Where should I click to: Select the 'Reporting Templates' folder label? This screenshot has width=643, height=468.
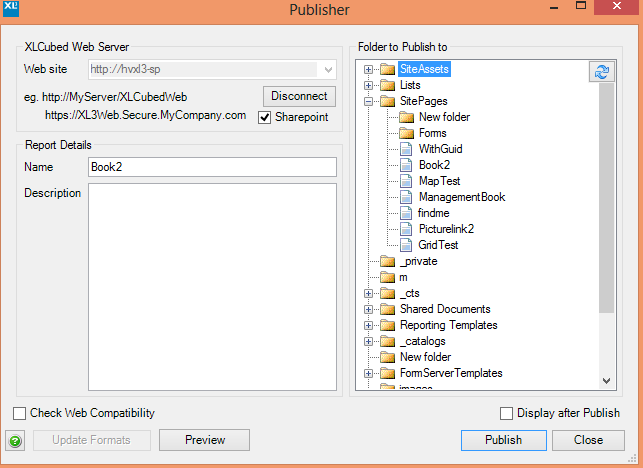(449, 325)
